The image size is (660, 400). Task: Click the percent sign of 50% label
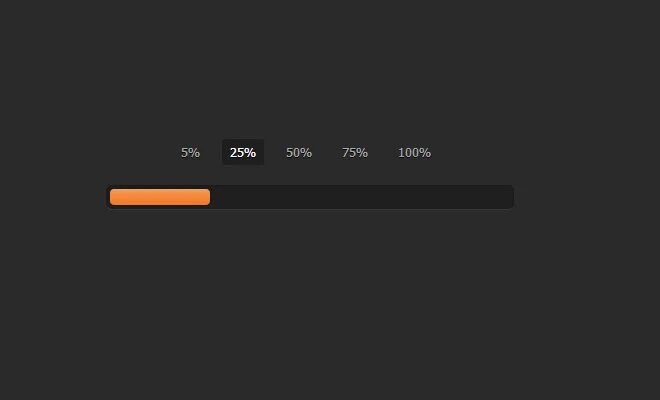(306, 152)
